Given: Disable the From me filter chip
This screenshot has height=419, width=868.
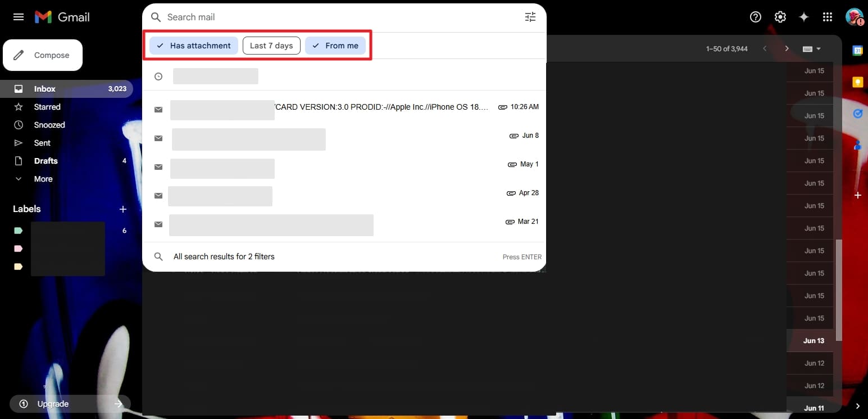Looking at the screenshot, I should pyautogui.click(x=335, y=46).
